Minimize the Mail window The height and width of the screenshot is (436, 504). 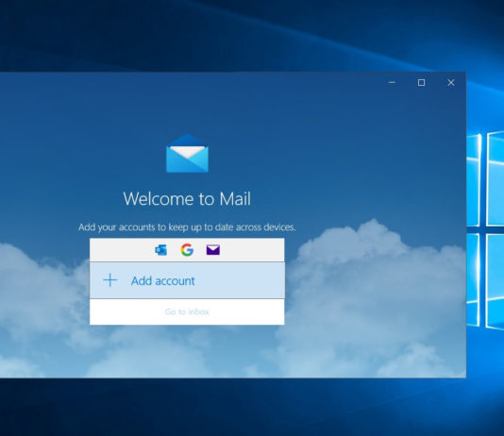point(392,82)
